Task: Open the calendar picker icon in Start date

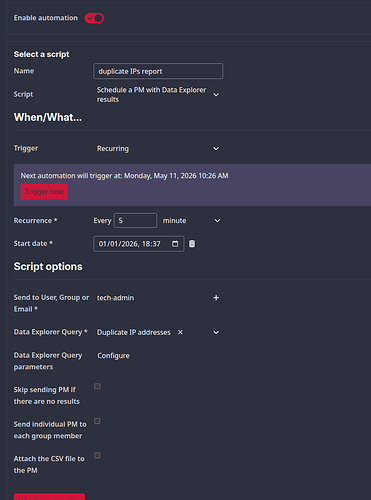Action: coord(175,244)
